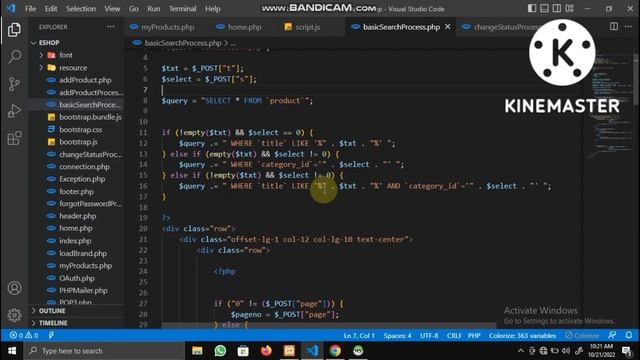
Task: Open the Go menu
Action: [x=133, y=9]
